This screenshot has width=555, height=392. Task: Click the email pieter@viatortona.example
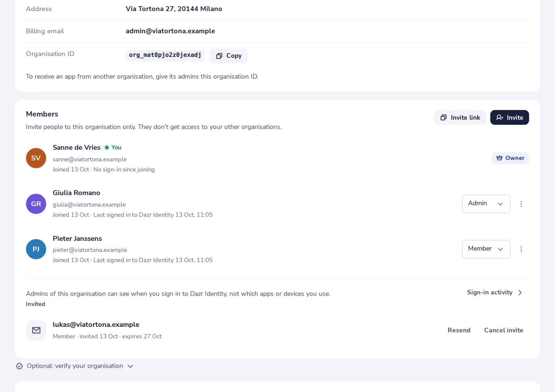[x=90, y=250]
